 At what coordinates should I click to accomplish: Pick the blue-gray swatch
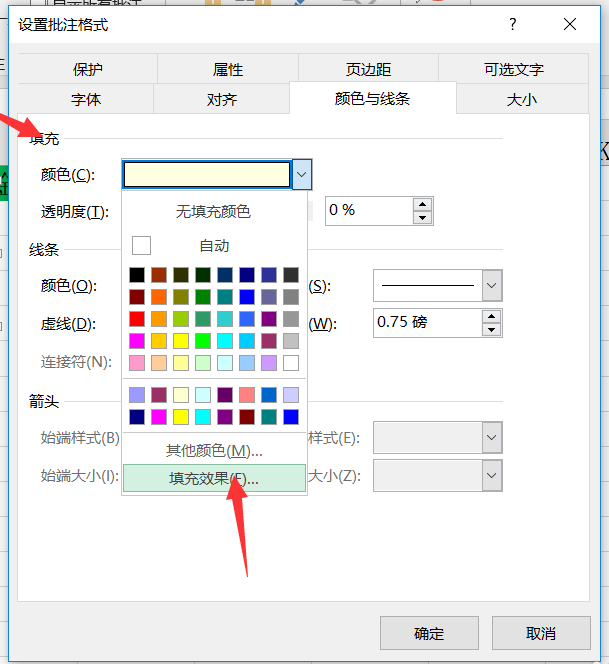coord(269,297)
